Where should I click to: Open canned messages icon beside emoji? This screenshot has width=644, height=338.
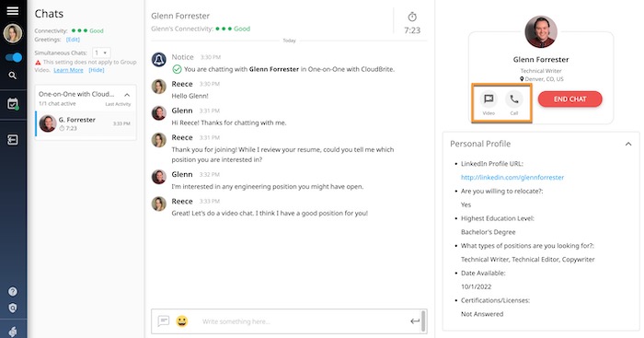164,321
